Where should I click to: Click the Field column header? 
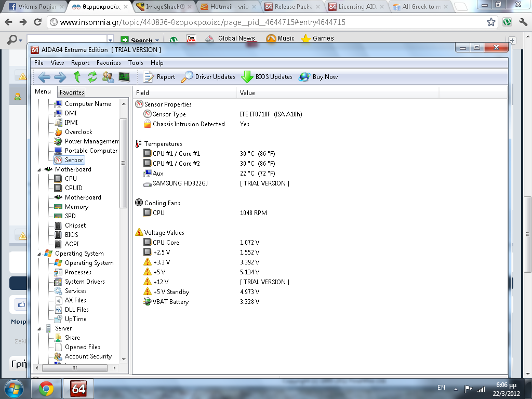click(184, 92)
